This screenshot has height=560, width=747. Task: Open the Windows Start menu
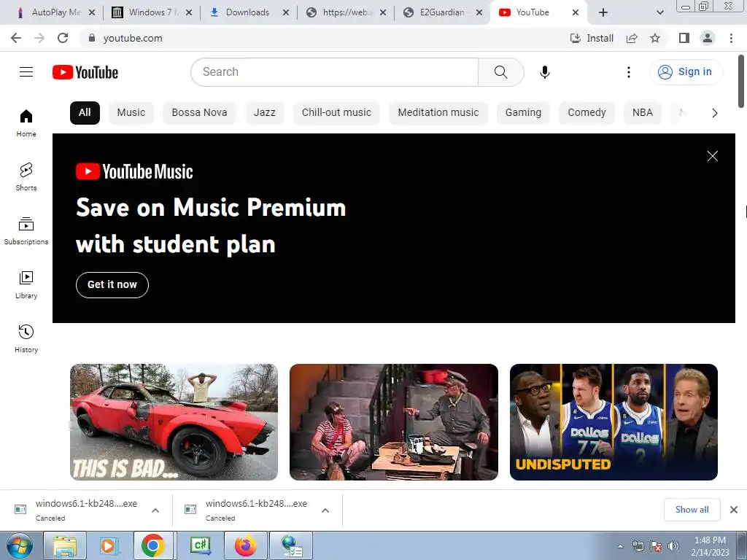tap(19, 545)
